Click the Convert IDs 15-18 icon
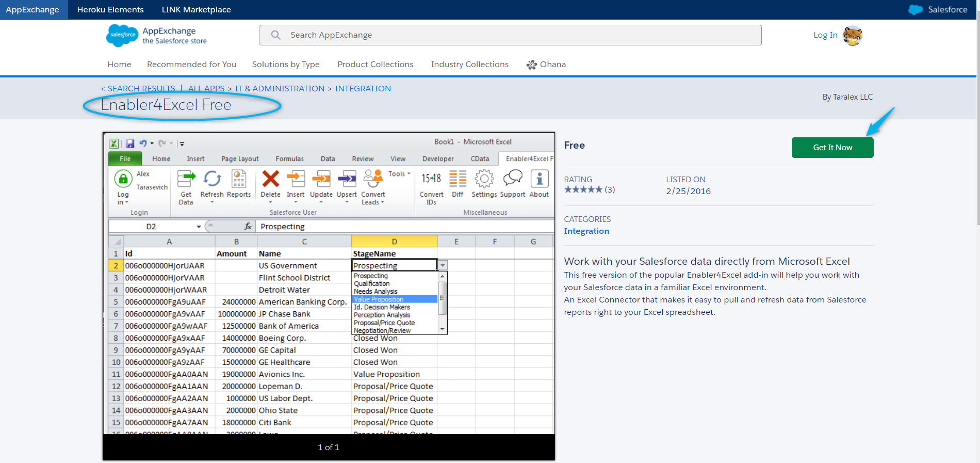 pos(431,179)
